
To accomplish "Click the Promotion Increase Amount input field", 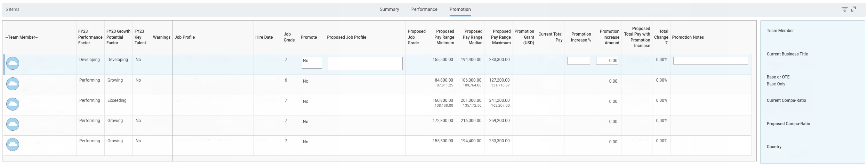I will pos(607,61).
